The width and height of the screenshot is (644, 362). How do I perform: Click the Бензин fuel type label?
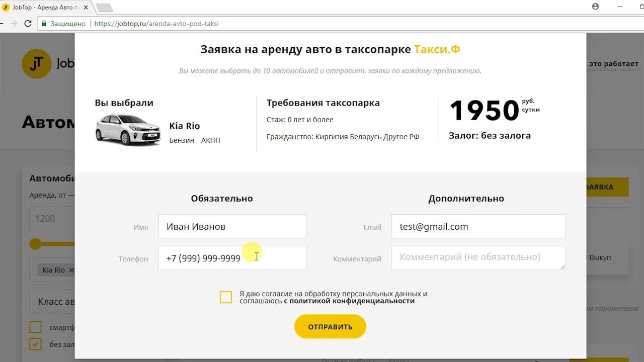pos(182,140)
